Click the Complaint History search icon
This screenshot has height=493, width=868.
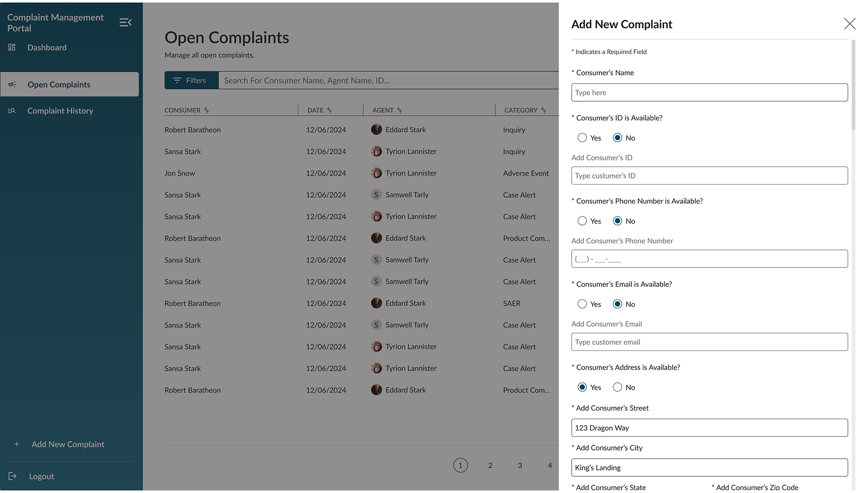tap(12, 111)
